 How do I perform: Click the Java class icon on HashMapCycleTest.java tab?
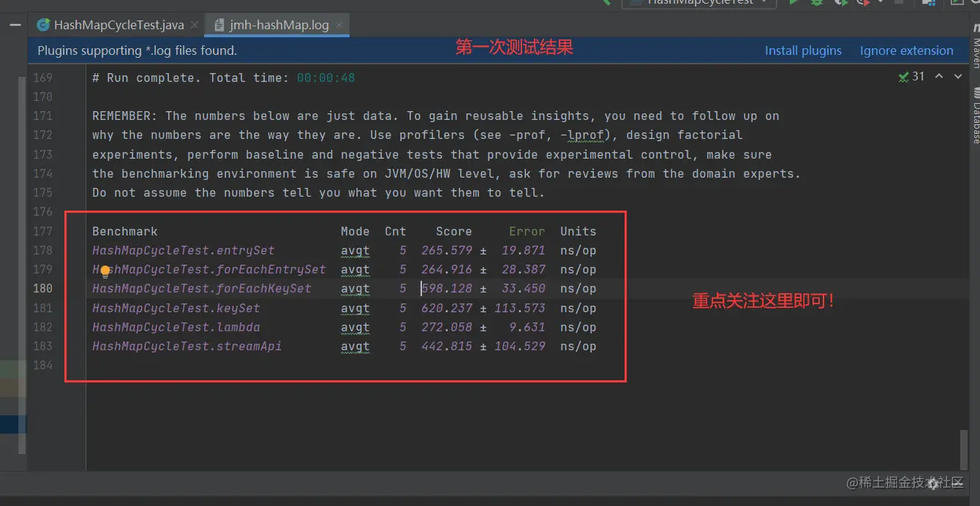[44, 25]
